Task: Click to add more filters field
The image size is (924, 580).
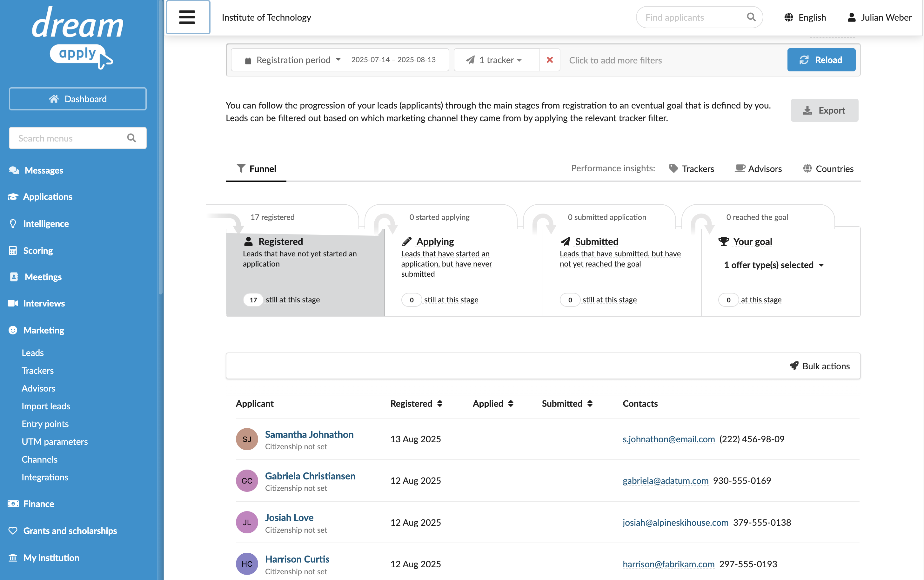Action: [615, 60]
